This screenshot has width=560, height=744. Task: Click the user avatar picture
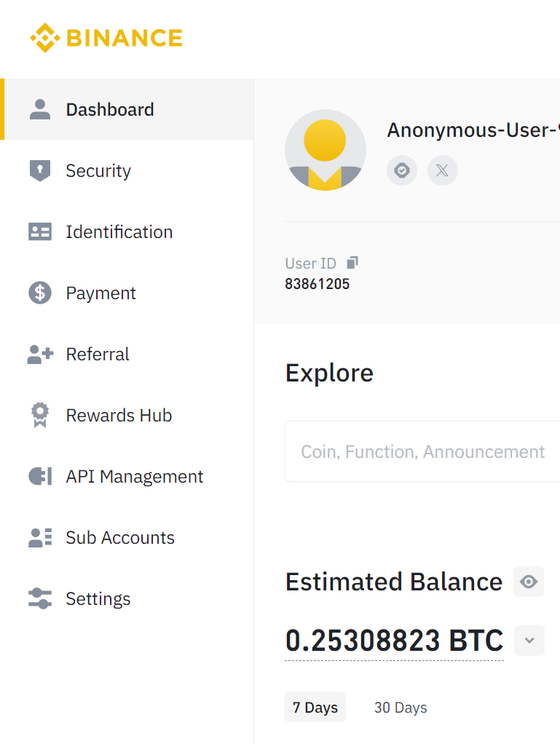[x=326, y=150]
